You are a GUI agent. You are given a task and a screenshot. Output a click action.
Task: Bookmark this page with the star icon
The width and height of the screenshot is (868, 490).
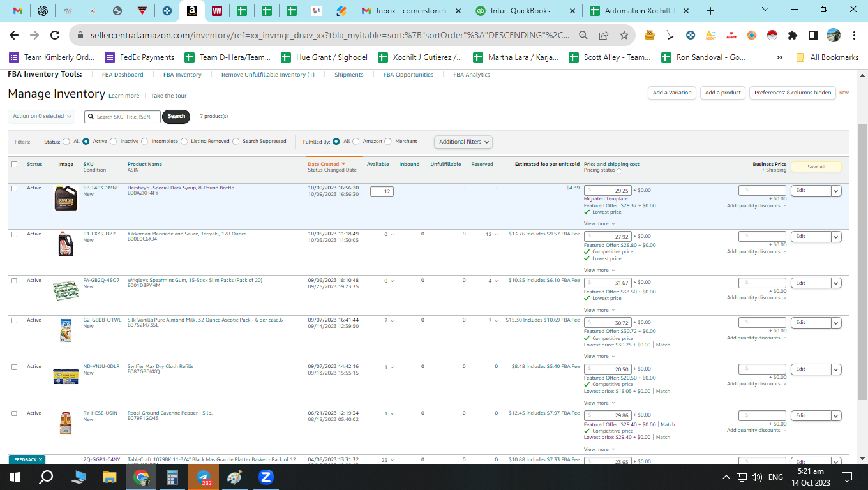pos(624,35)
